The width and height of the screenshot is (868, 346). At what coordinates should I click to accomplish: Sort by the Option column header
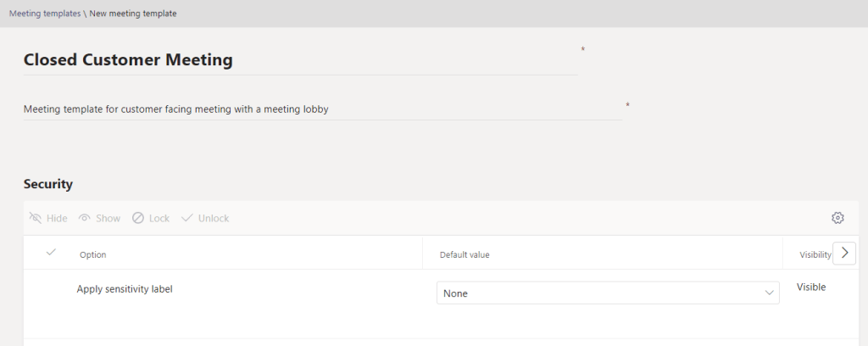(x=93, y=254)
